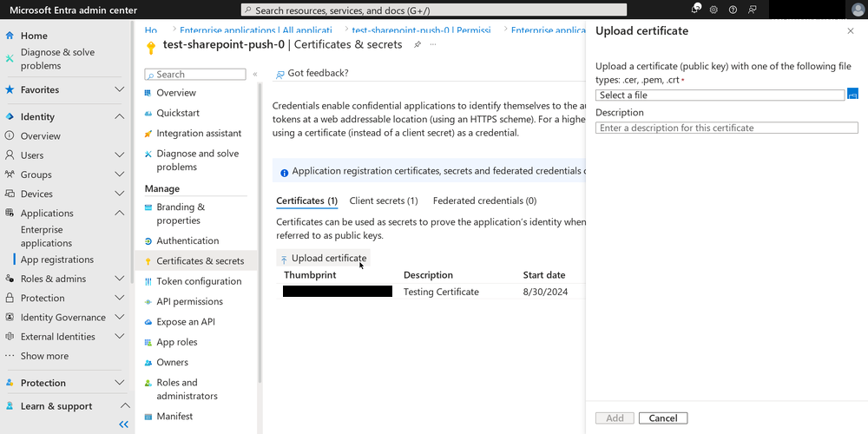Open App registrations in sidebar
The image size is (868, 434).
(57, 260)
